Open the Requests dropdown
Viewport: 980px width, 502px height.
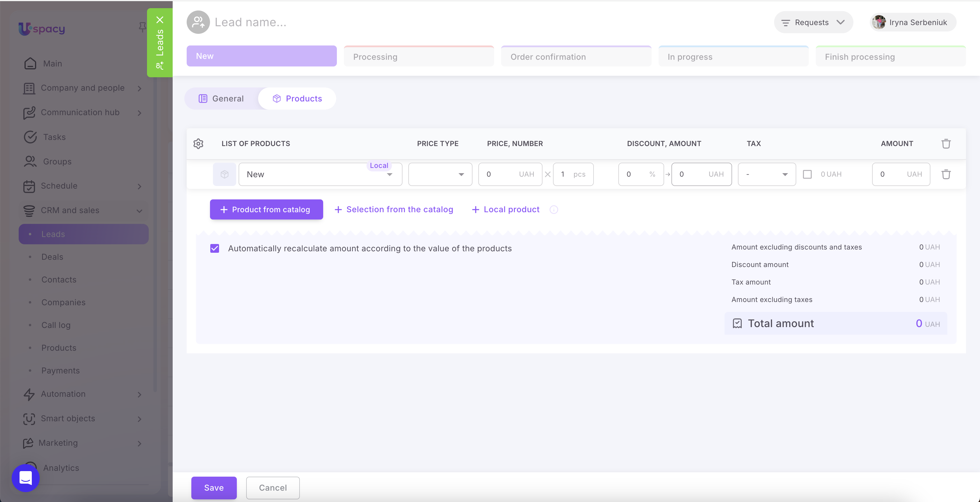point(813,22)
